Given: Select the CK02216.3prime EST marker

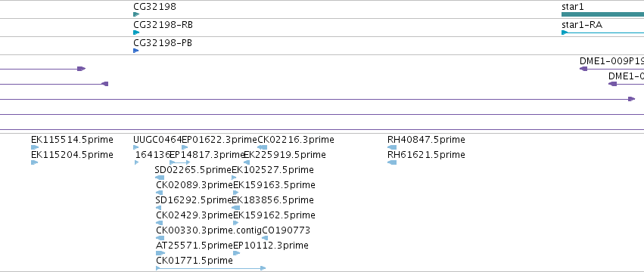Looking at the screenshot, I should (x=263, y=147).
